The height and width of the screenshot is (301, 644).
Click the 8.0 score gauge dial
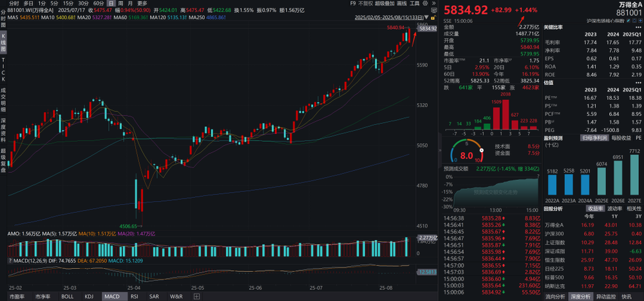pos(468,155)
